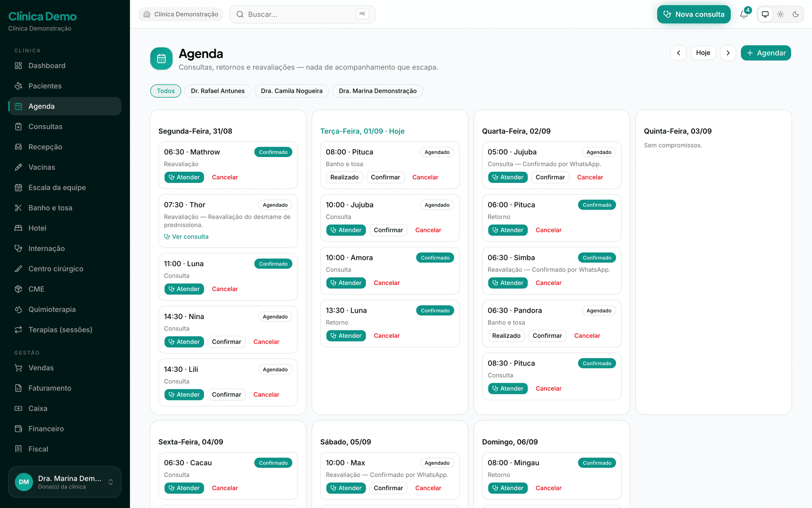Click the Consultas clipboard icon
This screenshot has width=812, height=508.
click(18, 127)
